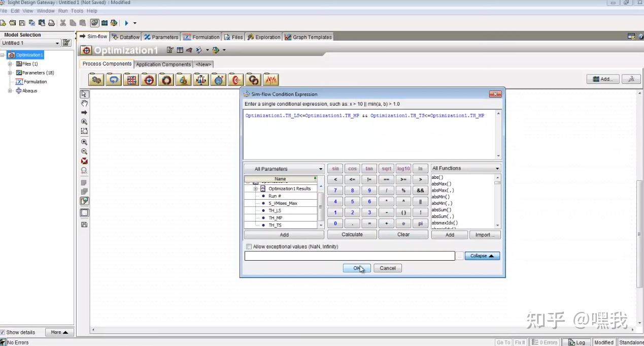The image size is (644, 346).
Task: Select the pan hand tool
Action: [84, 103]
